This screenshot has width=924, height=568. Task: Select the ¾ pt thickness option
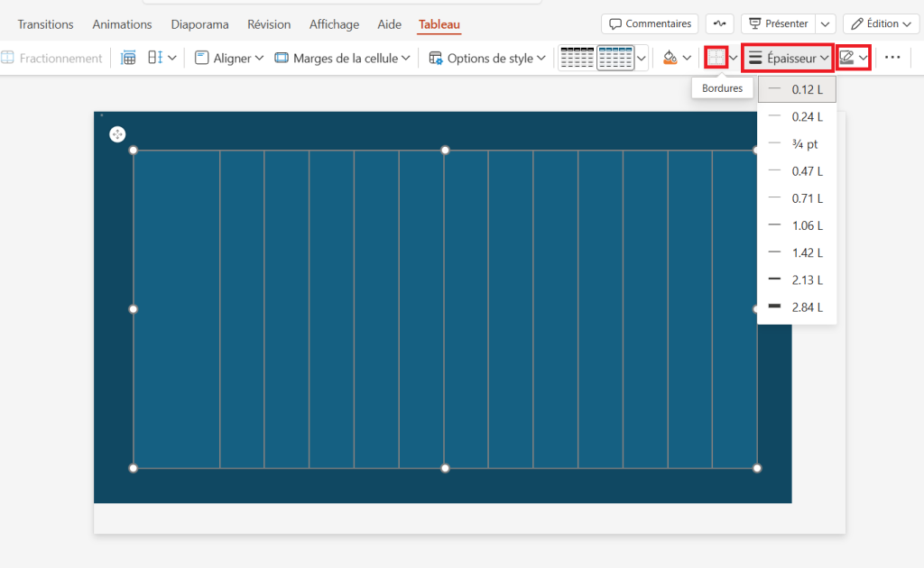click(x=797, y=143)
